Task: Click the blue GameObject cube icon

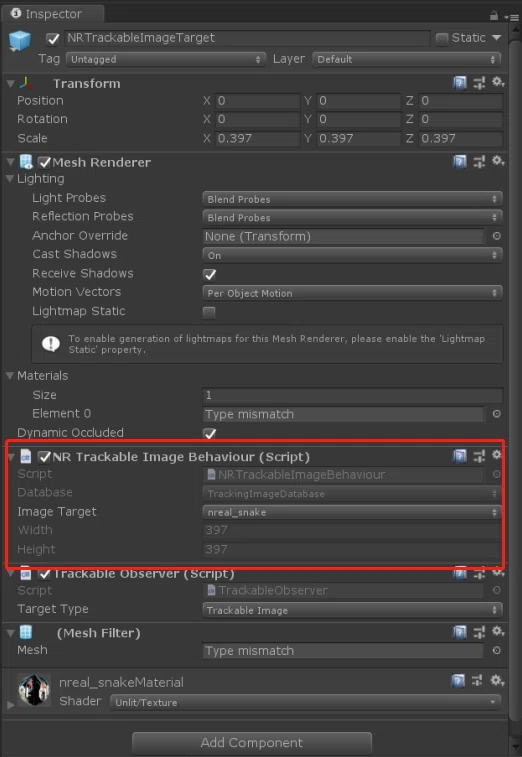Action: 20,42
